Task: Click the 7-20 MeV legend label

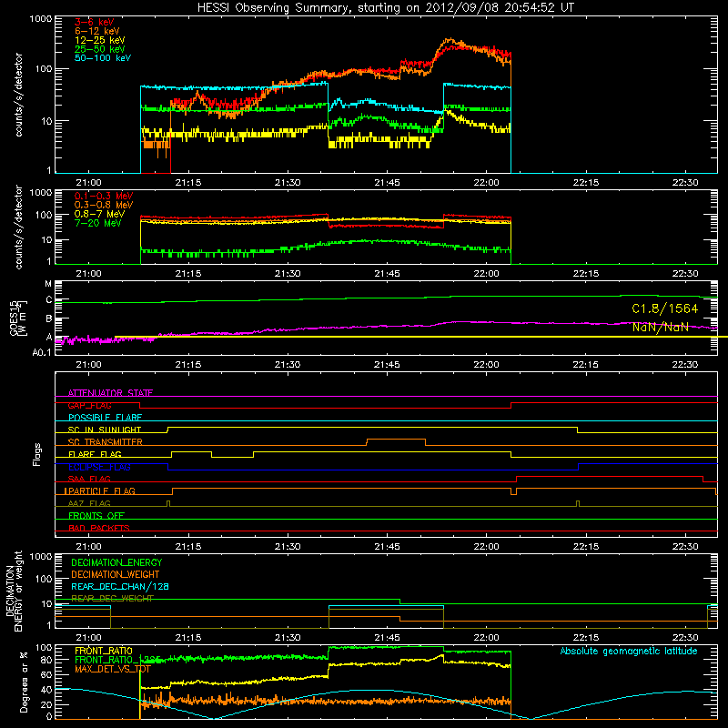Action: (98, 223)
